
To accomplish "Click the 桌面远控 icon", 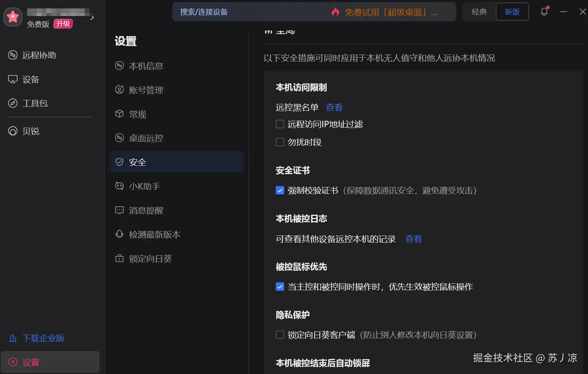I will click(119, 138).
